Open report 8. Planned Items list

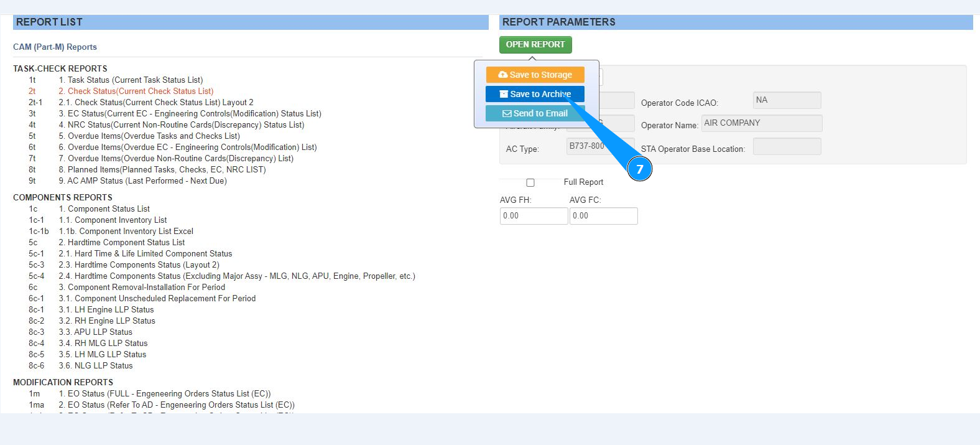point(162,169)
